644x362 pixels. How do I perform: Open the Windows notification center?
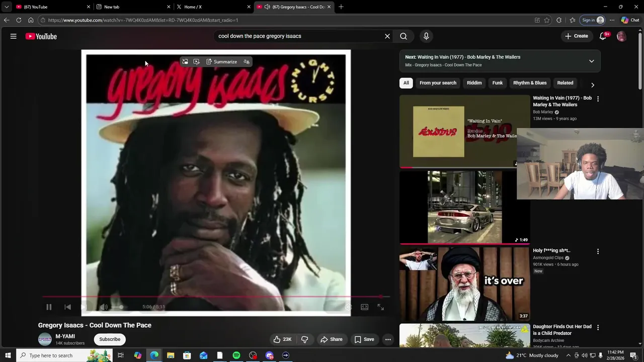(x=634, y=355)
